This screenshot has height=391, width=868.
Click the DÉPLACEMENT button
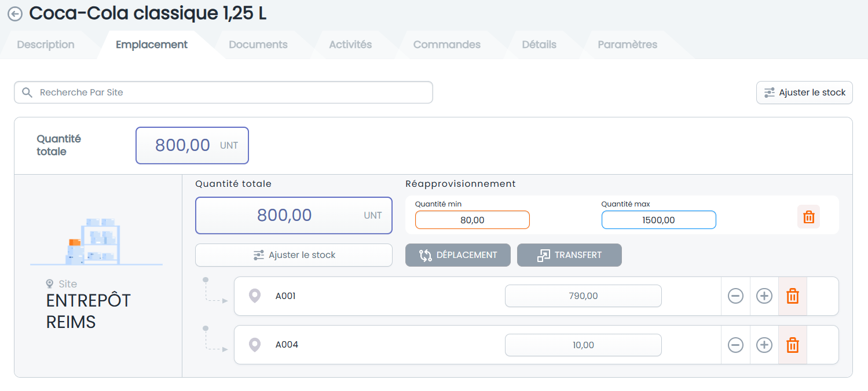(x=458, y=255)
